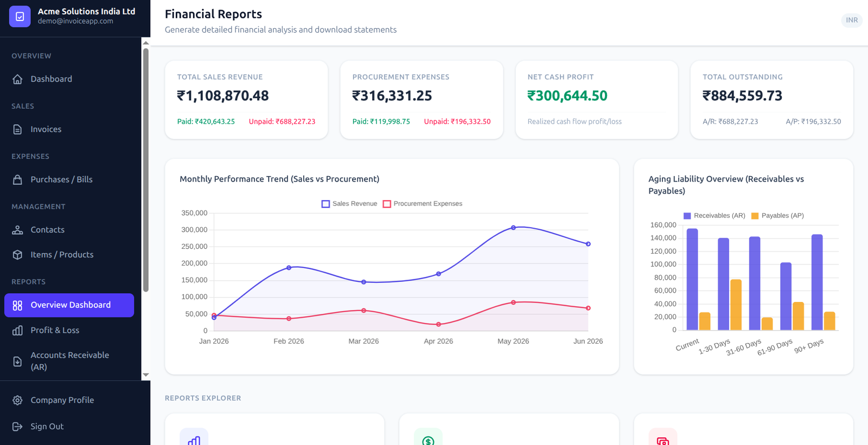The image size is (868, 445).
Task: Open the Dashboard page
Action: coord(69,79)
